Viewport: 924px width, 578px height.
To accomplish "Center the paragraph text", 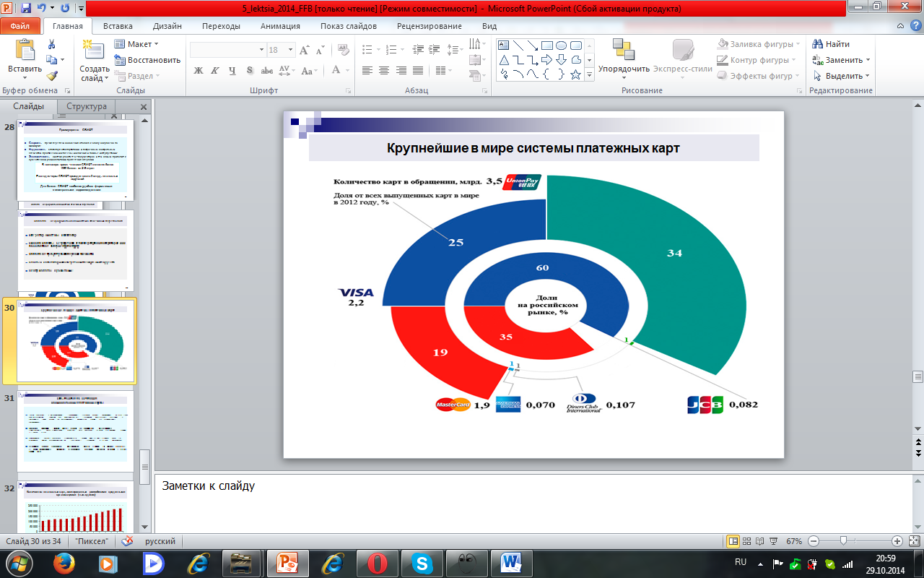I will point(383,70).
